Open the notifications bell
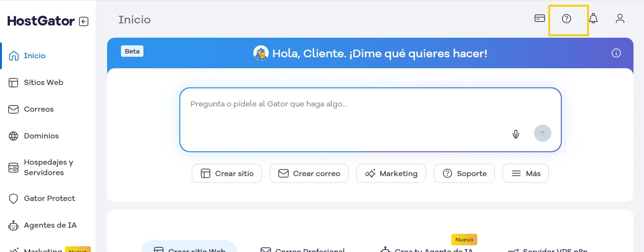The width and height of the screenshot is (644, 252). click(x=593, y=19)
